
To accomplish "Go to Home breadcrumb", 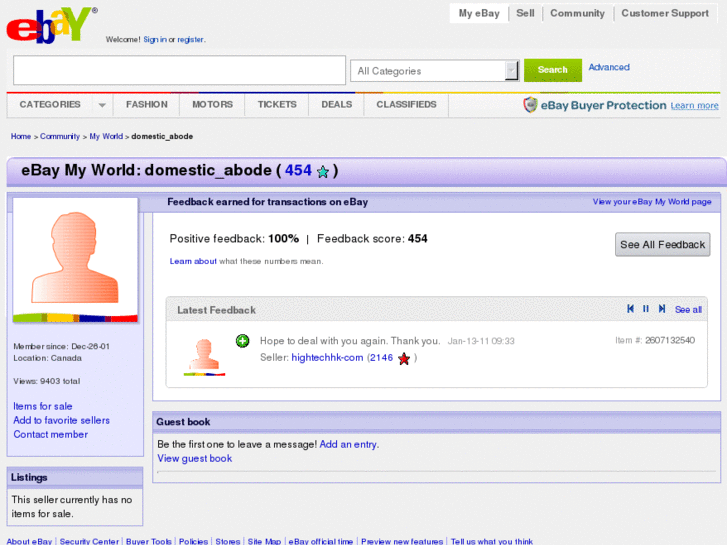I will [x=21, y=136].
